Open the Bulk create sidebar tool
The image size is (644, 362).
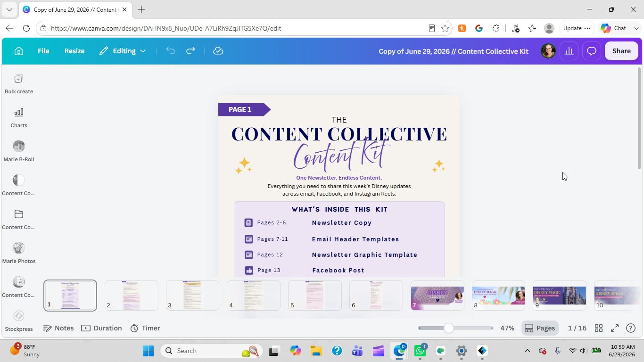19,84
